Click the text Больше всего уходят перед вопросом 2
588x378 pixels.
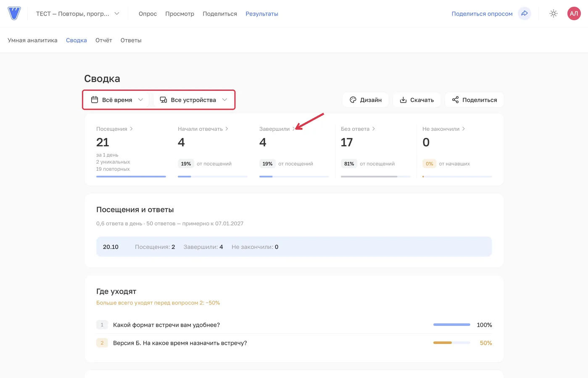(x=158, y=303)
